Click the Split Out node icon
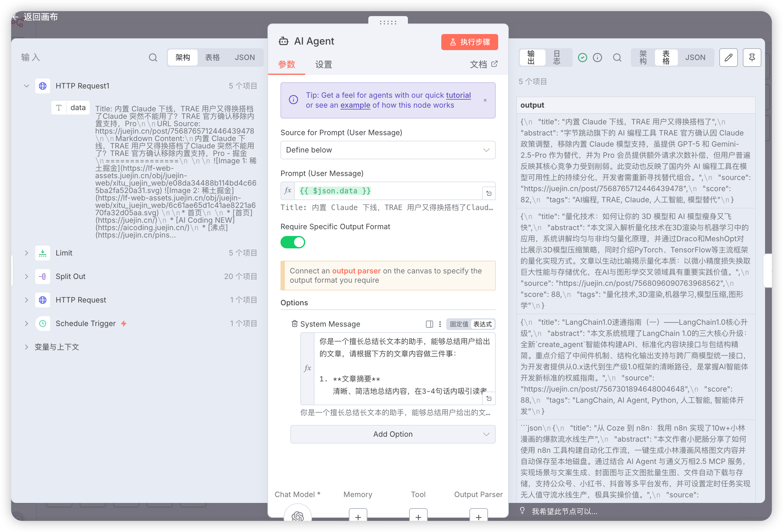This screenshot has height=532, width=783. pos(43,277)
